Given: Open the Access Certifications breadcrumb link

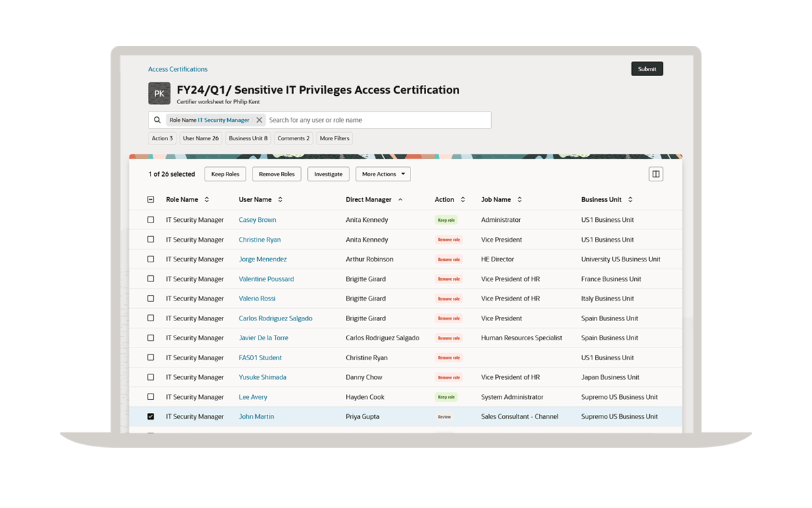Looking at the screenshot, I should [x=178, y=69].
